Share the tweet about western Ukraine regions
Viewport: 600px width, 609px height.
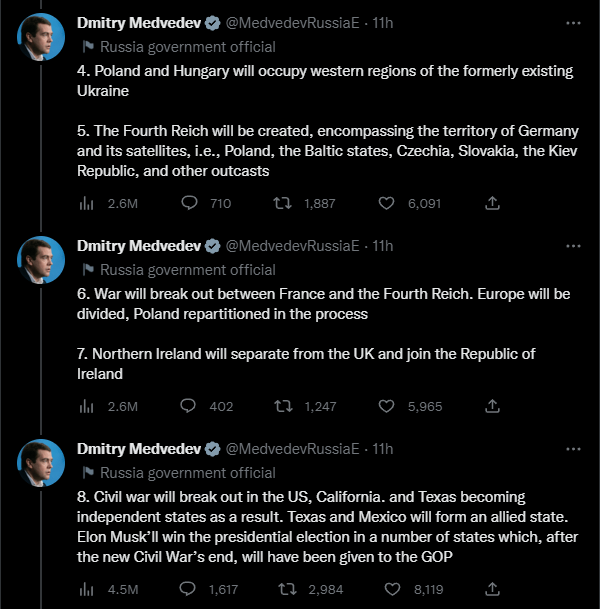[492, 203]
